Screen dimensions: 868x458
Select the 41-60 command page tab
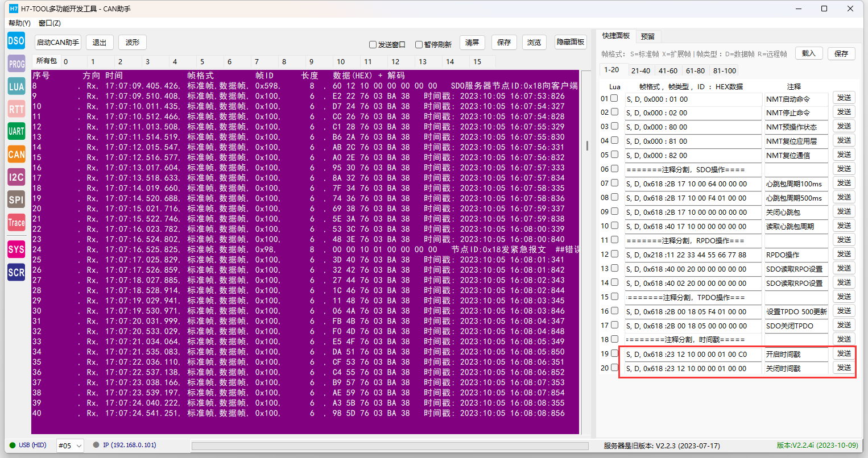[x=668, y=70]
